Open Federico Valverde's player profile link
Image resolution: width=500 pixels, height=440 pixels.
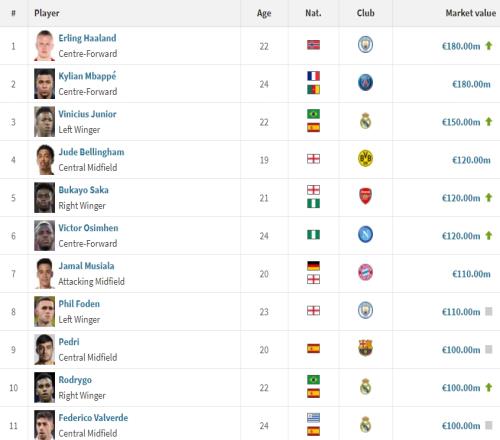pyautogui.click(x=93, y=418)
